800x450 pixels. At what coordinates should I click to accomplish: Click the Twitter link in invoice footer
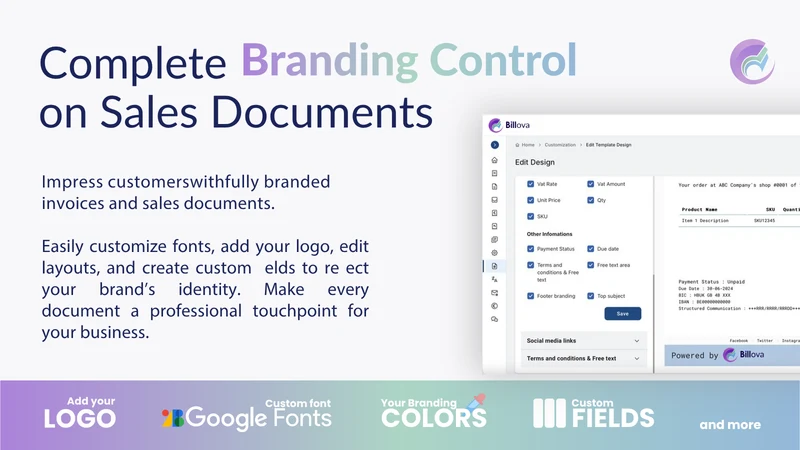tap(764, 340)
